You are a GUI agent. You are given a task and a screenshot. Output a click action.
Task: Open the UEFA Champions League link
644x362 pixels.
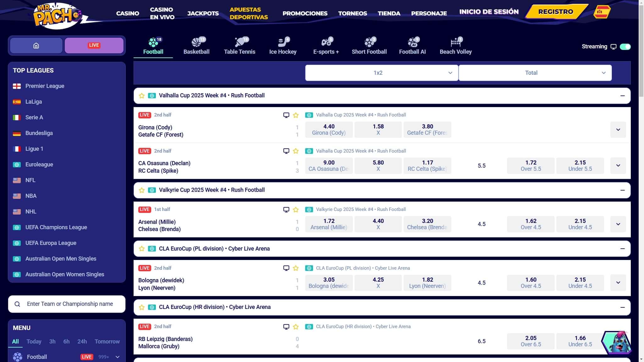pyautogui.click(x=56, y=227)
